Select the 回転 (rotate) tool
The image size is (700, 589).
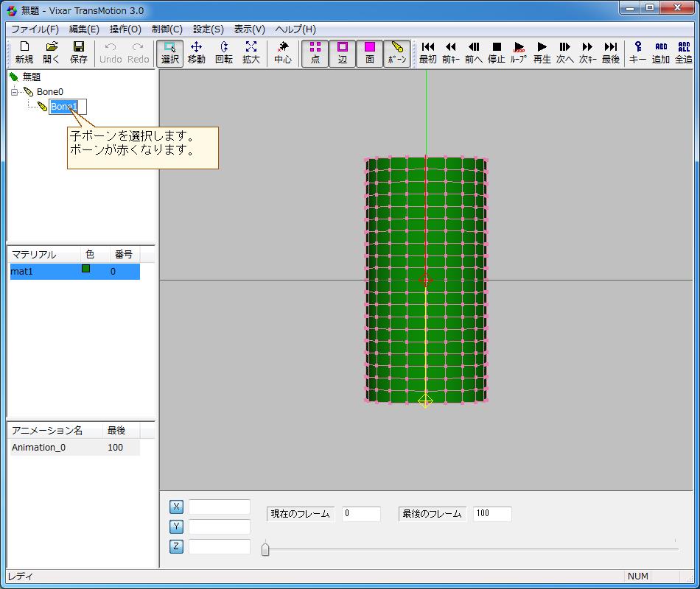coord(224,53)
